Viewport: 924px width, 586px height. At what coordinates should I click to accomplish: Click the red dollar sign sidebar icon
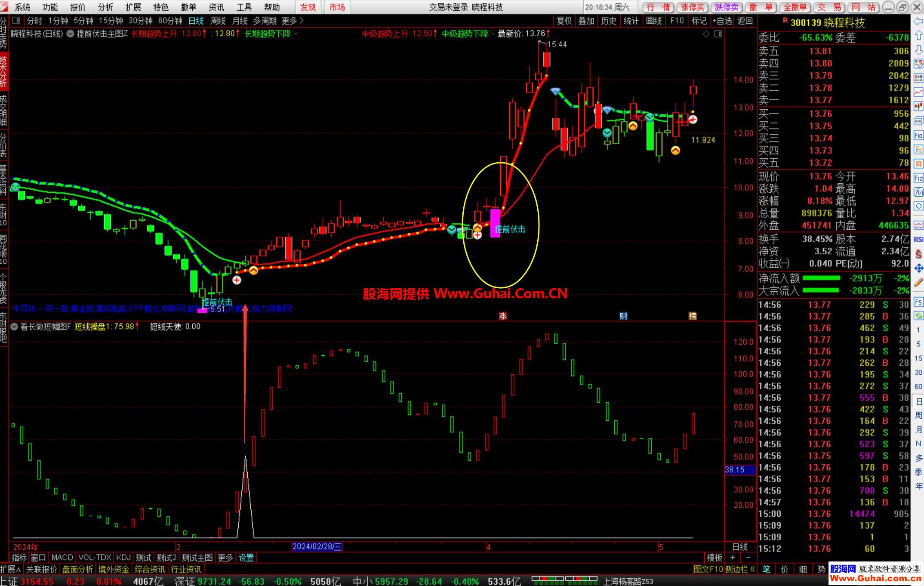click(918, 253)
